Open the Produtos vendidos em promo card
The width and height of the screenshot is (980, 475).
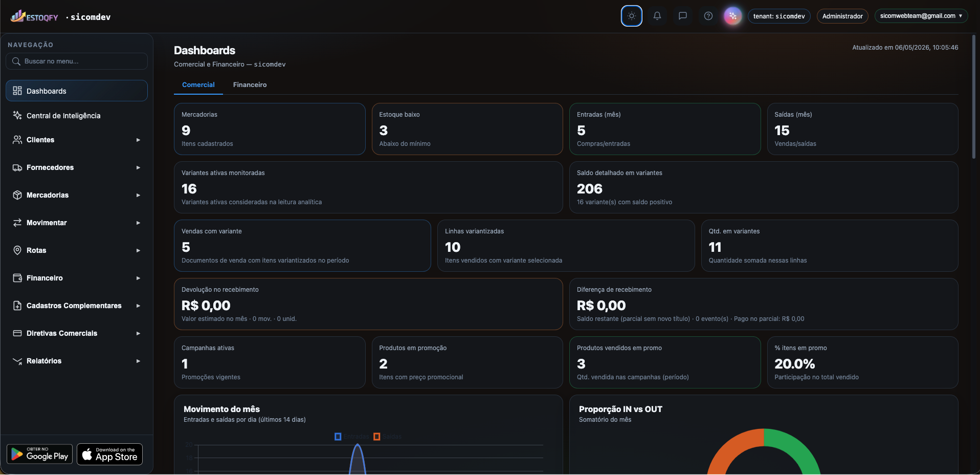point(665,362)
